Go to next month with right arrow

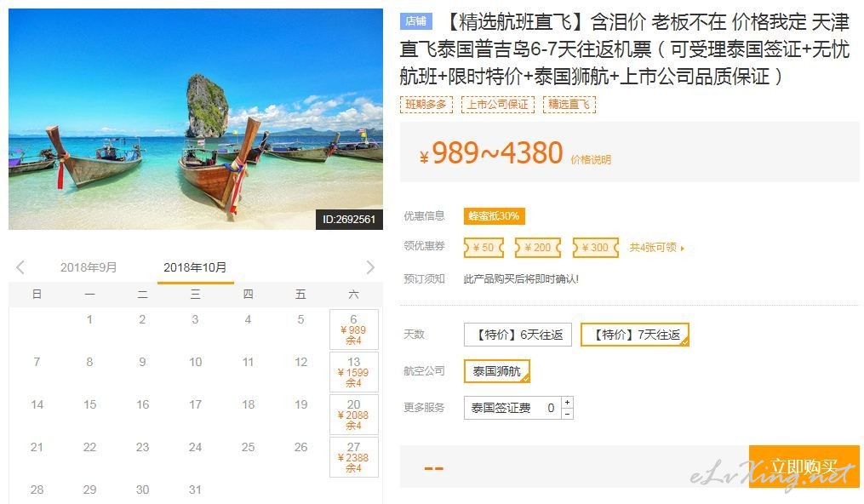pyautogui.click(x=370, y=267)
